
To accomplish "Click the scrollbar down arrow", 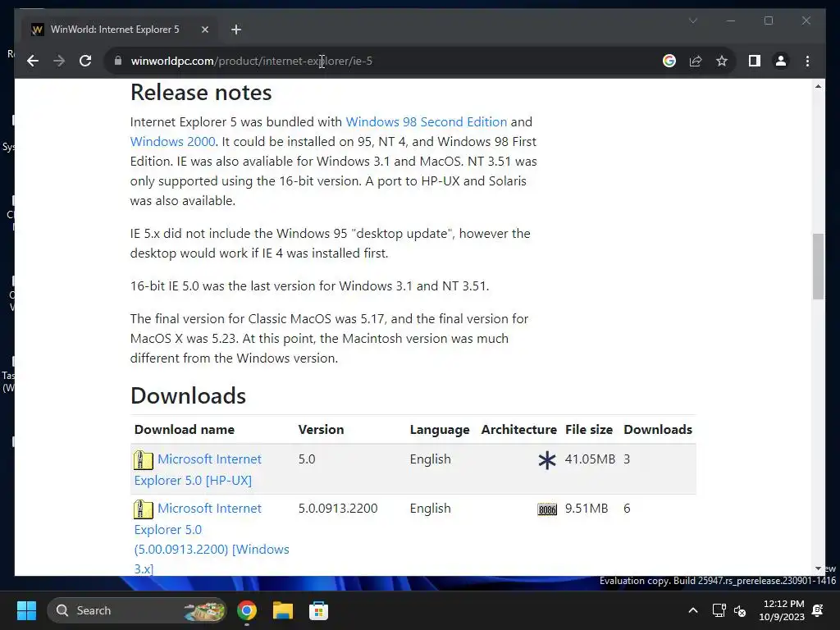I will (x=818, y=569).
